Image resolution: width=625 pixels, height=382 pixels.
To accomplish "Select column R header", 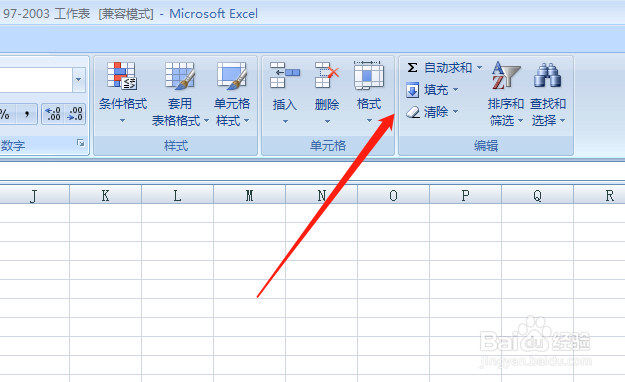I will point(599,196).
